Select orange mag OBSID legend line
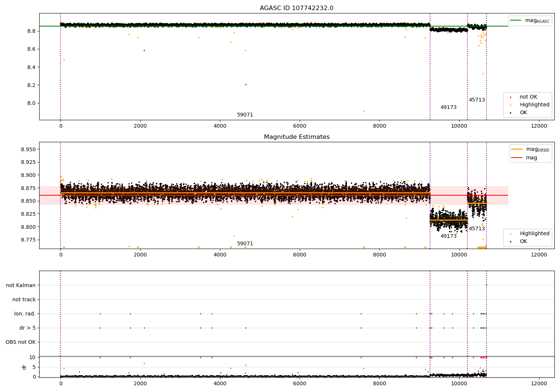This screenshot has height=392, width=560. coord(517,149)
